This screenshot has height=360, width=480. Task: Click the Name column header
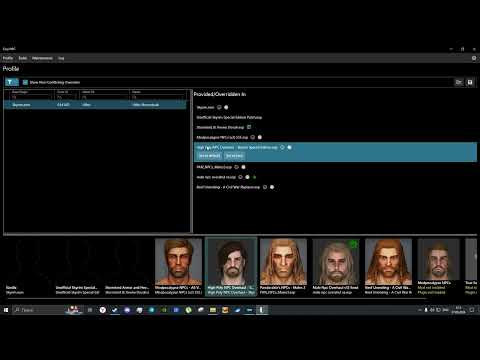[158, 92]
